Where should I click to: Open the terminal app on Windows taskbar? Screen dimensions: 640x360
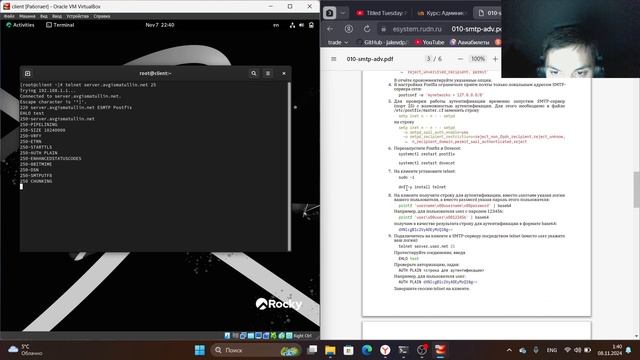coord(403,350)
